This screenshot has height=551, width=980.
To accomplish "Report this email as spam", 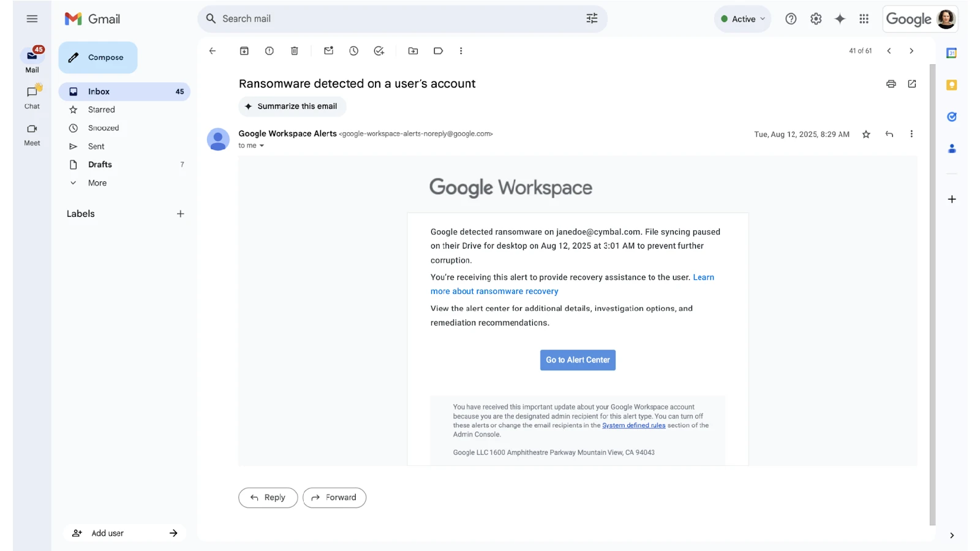I will [x=269, y=51].
